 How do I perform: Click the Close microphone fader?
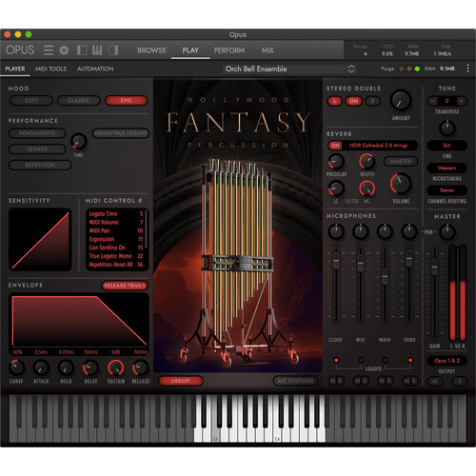(336, 261)
